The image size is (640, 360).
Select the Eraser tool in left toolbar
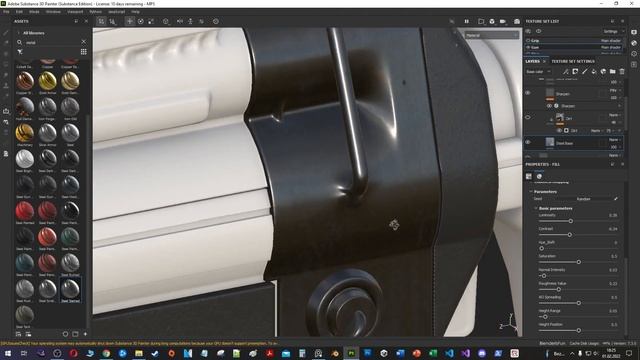[6, 42]
